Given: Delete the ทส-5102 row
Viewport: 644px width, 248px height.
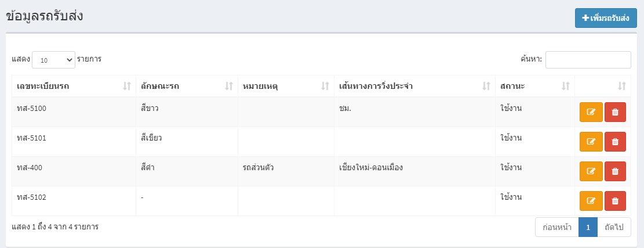Looking at the screenshot, I should [x=615, y=201].
